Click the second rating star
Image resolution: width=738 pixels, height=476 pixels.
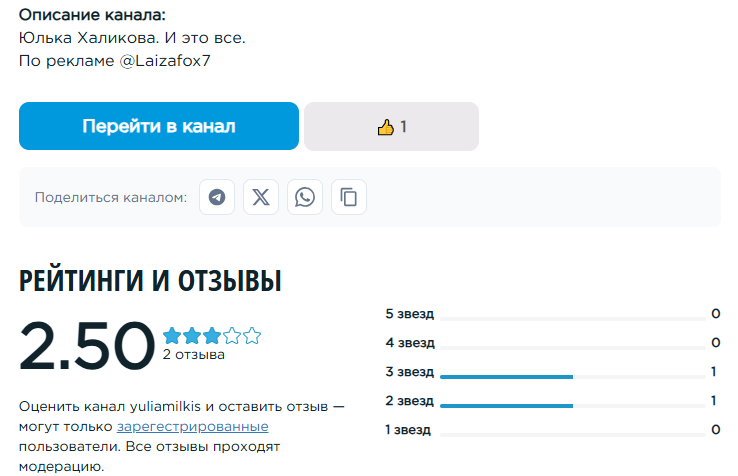192,336
